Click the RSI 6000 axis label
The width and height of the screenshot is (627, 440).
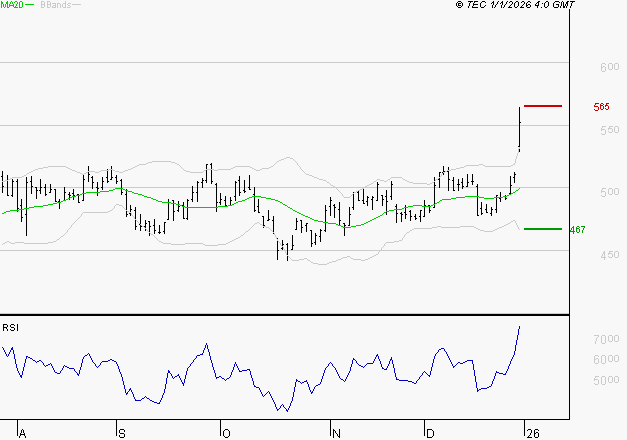tap(606, 359)
